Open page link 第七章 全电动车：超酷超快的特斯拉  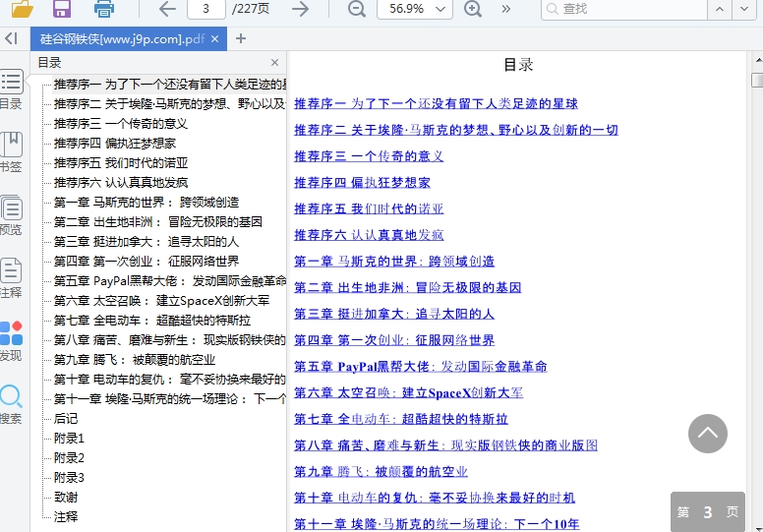point(401,419)
